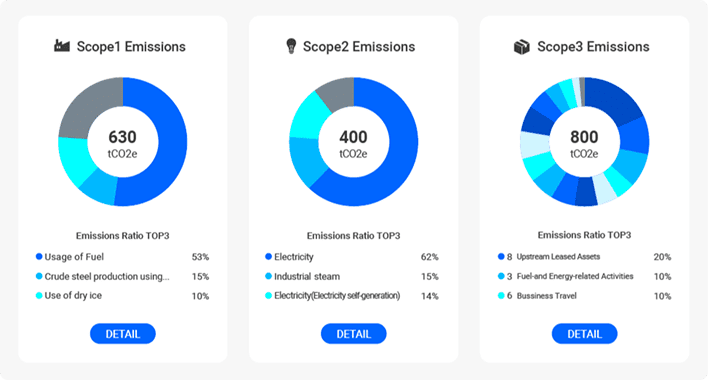Click the Upstream Leased Assets legend dot
708x380 pixels.
pos(501,256)
